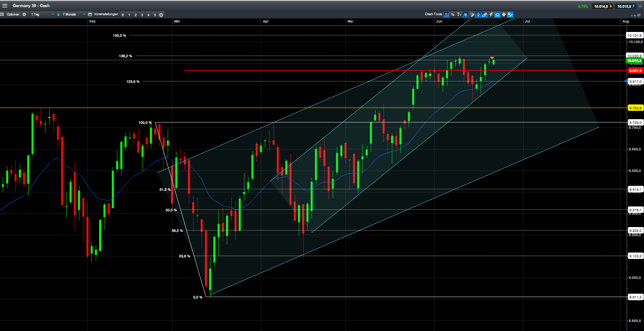Expand the Optionen settings gear menu
Viewport: 644px width, 331px height.
pos(24,14)
